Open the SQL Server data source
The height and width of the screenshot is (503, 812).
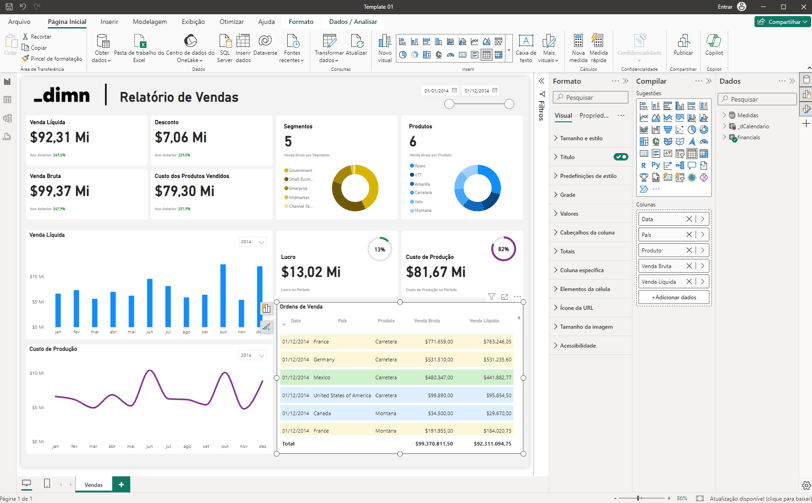pos(225,43)
